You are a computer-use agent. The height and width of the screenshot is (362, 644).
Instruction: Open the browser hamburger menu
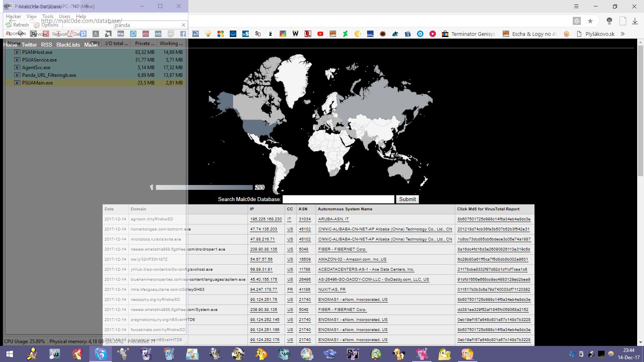(x=576, y=6)
